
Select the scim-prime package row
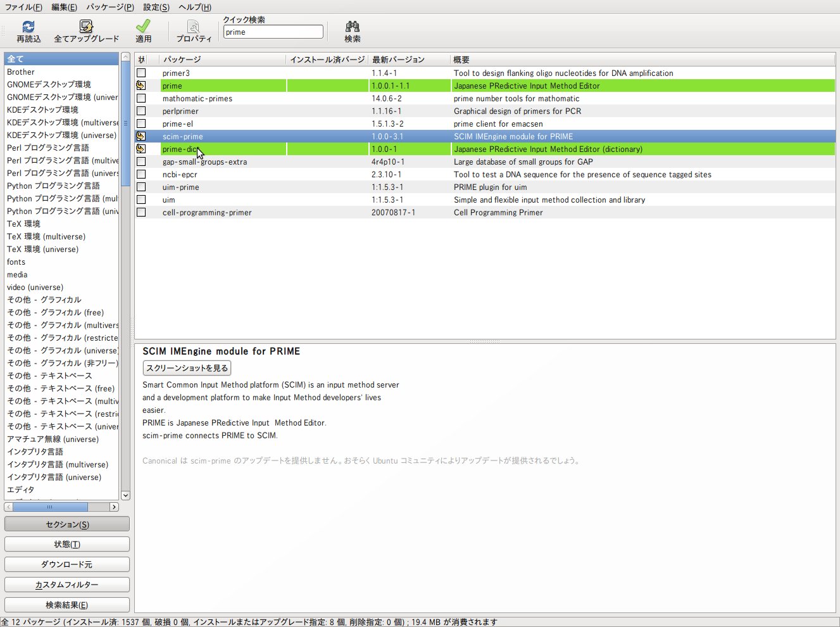click(x=485, y=136)
